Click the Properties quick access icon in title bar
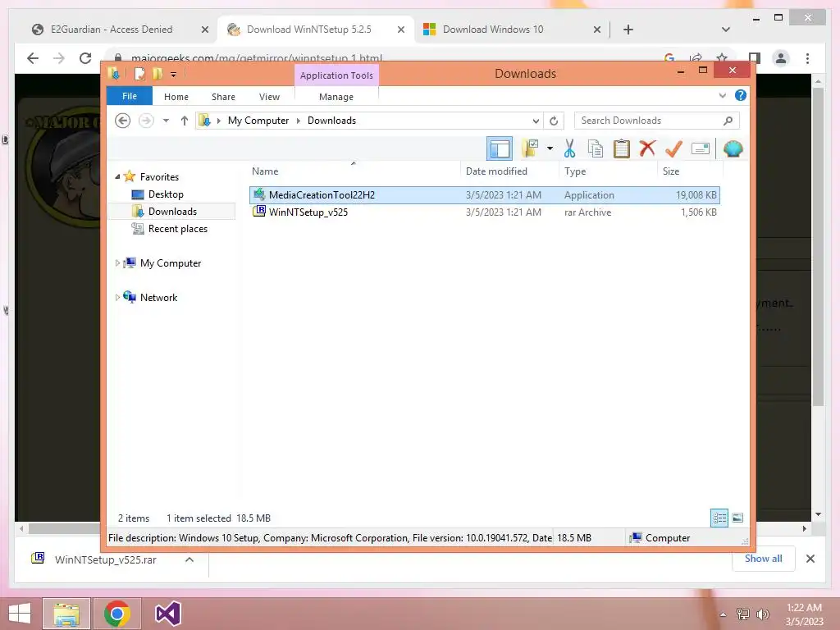840x630 pixels. point(139,73)
